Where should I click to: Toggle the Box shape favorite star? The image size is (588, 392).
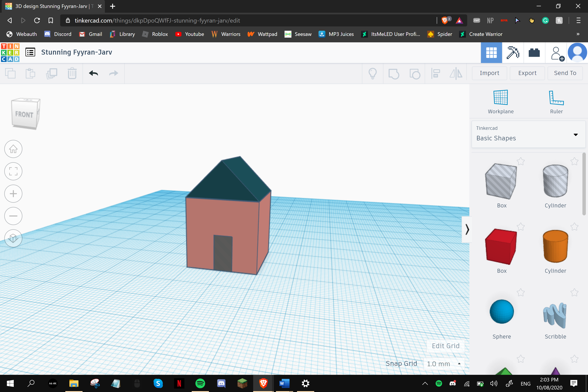522,161
